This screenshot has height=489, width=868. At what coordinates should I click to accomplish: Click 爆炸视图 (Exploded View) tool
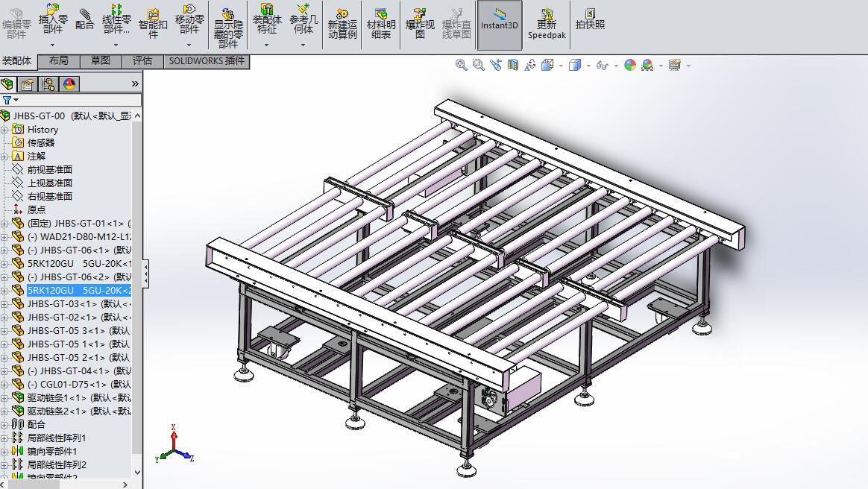[x=420, y=24]
